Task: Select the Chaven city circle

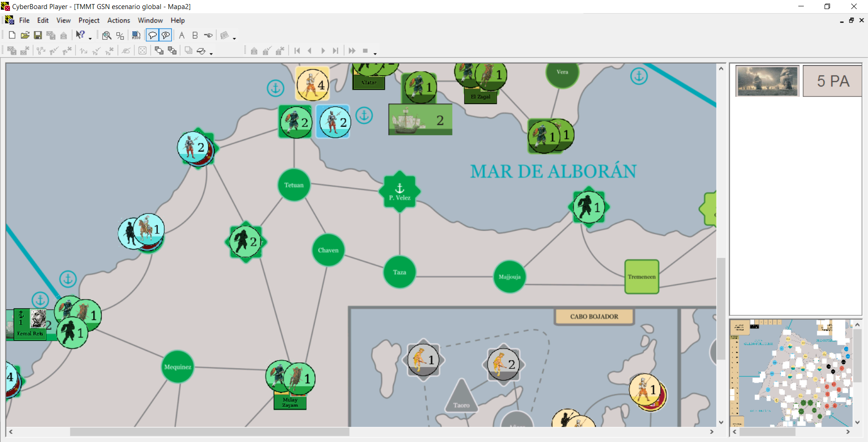Action: pyautogui.click(x=328, y=250)
